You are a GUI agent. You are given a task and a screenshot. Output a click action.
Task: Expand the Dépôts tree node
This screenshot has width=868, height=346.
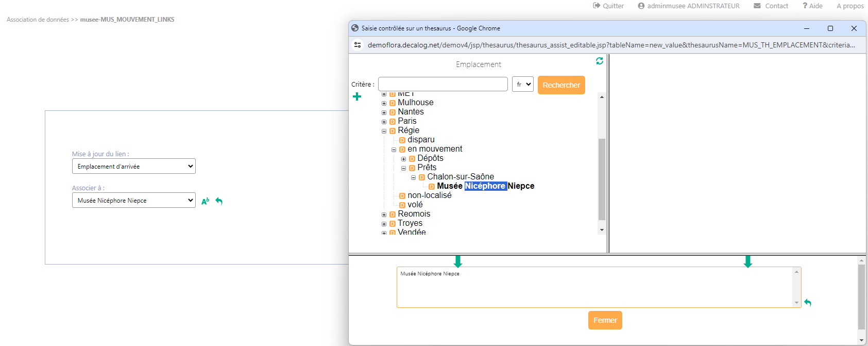(x=403, y=159)
